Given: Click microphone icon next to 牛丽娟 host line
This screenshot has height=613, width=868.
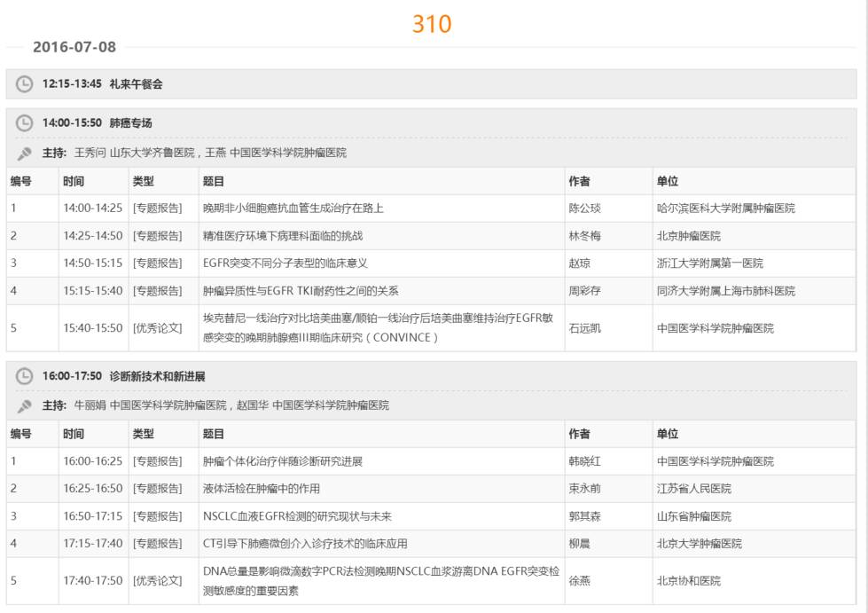Looking at the screenshot, I should pyautogui.click(x=24, y=406).
